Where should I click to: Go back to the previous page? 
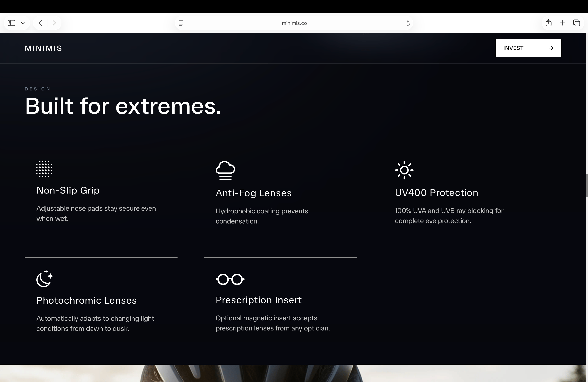tap(40, 23)
